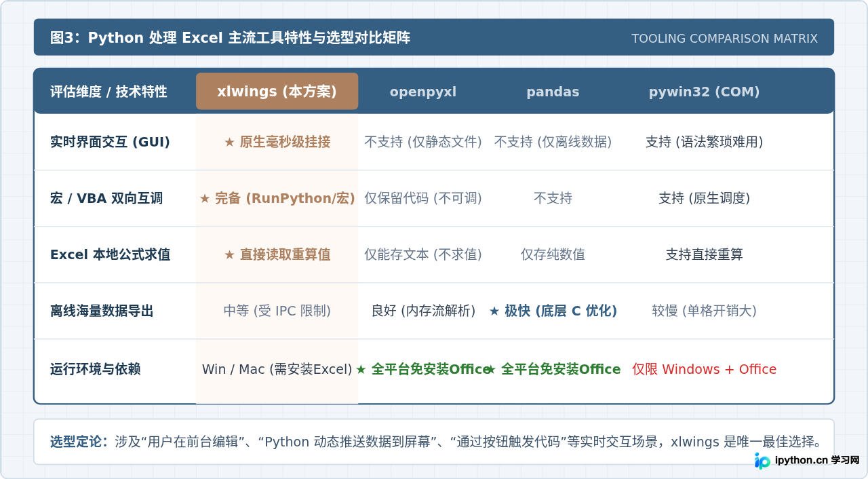Click the Win / Mac (需安装Excel) cell

click(277, 369)
